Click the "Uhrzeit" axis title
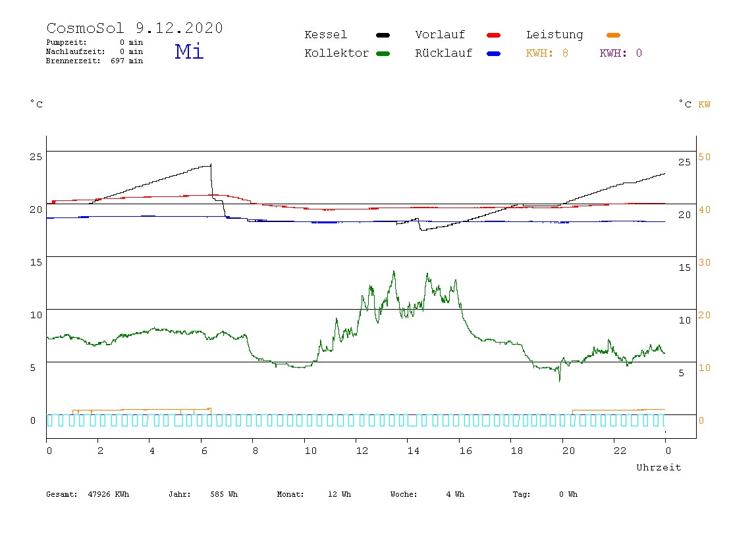Image resolution: width=756 pixels, height=535 pixels. [x=659, y=467]
